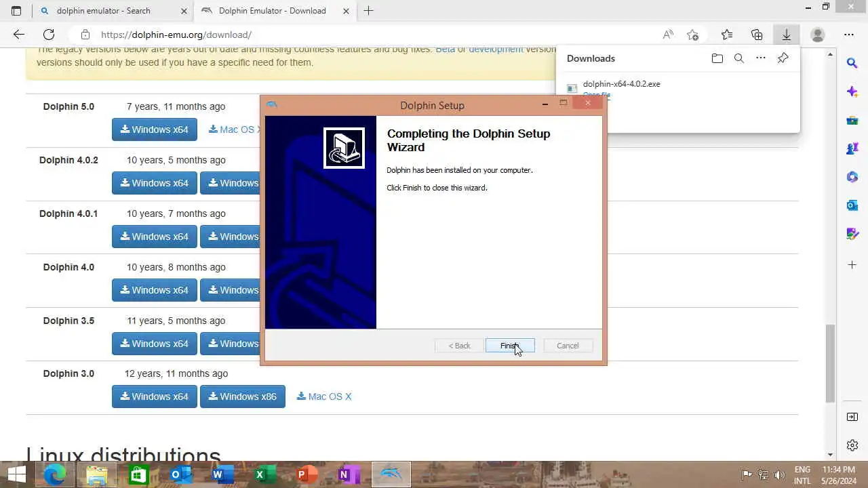
Task: Click the dolphin-x64-4.0.2.exe download entry
Action: (621, 84)
